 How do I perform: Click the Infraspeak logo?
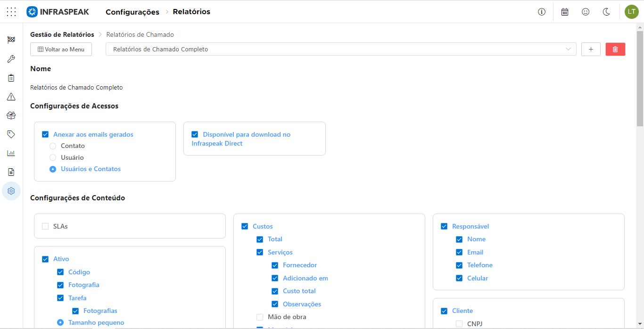tap(58, 12)
